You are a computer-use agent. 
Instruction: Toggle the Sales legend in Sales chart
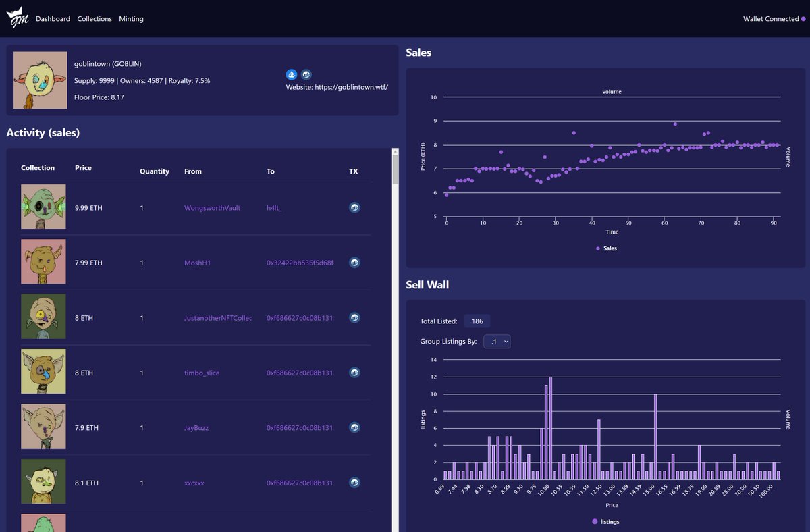coord(606,248)
